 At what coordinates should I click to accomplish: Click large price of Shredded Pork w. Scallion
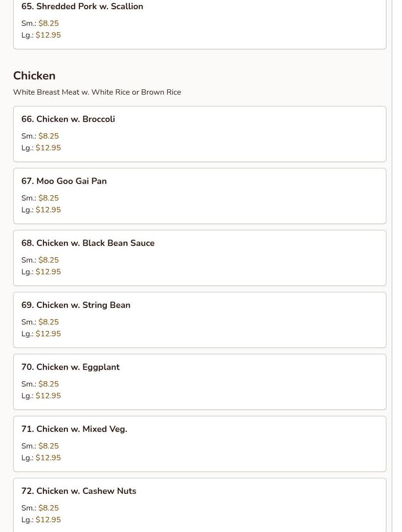(48, 35)
